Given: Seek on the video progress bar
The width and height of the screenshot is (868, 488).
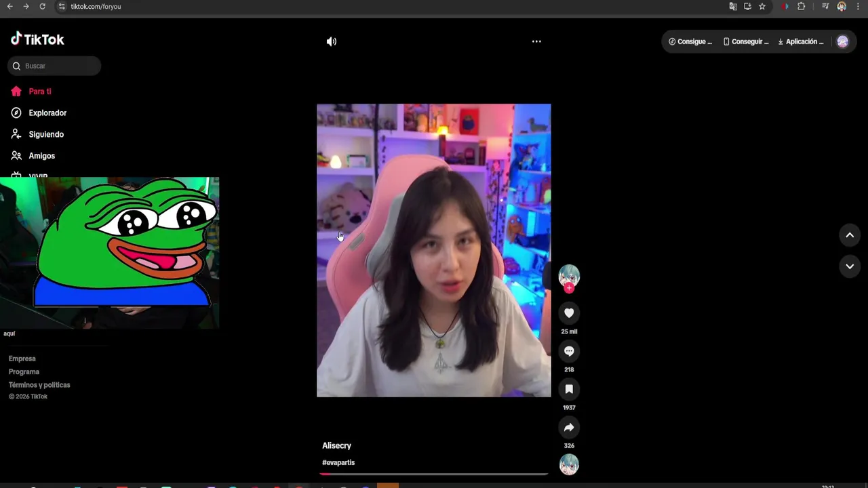Looking at the screenshot, I should coord(433,474).
